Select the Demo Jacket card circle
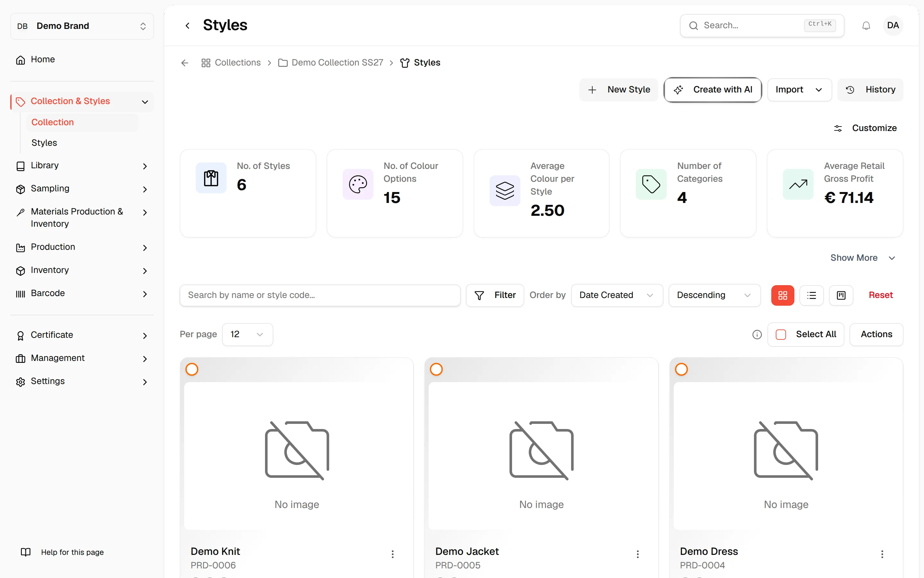 (436, 369)
